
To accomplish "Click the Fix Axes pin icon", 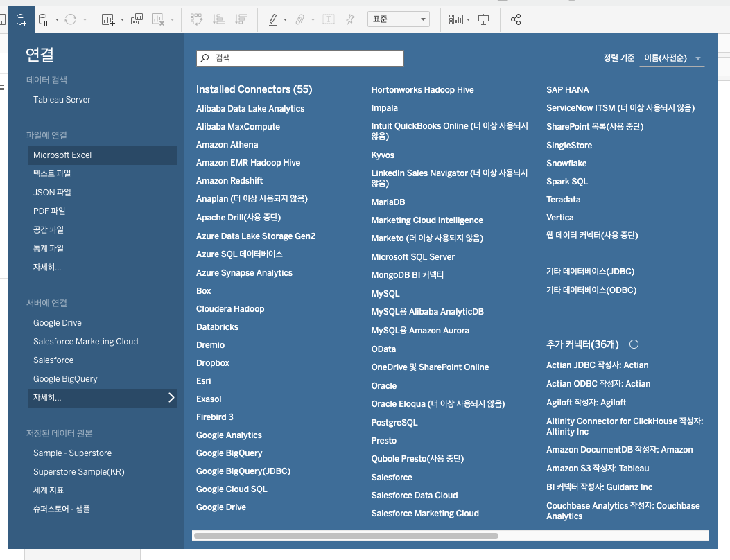I will coord(350,19).
